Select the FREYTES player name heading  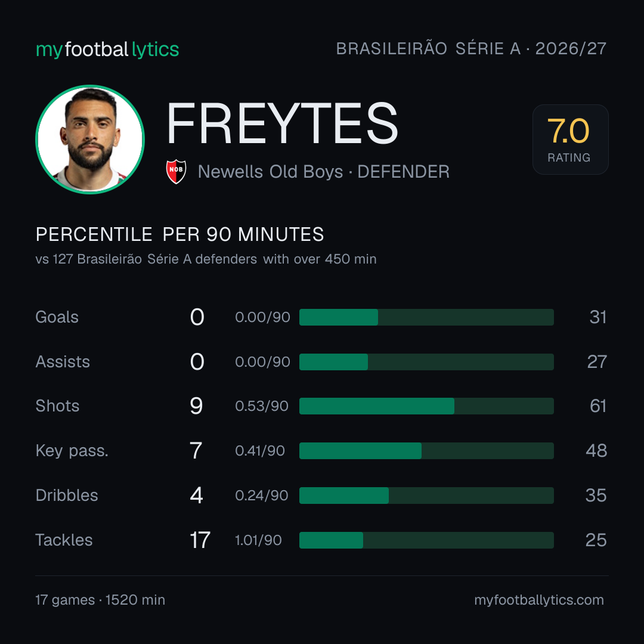click(282, 123)
